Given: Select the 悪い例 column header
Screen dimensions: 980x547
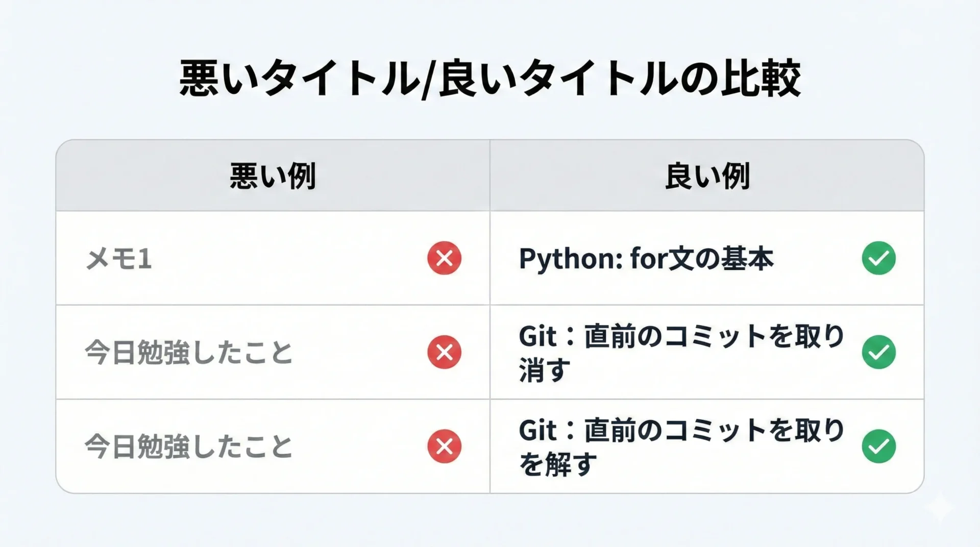Looking at the screenshot, I should click(273, 176).
